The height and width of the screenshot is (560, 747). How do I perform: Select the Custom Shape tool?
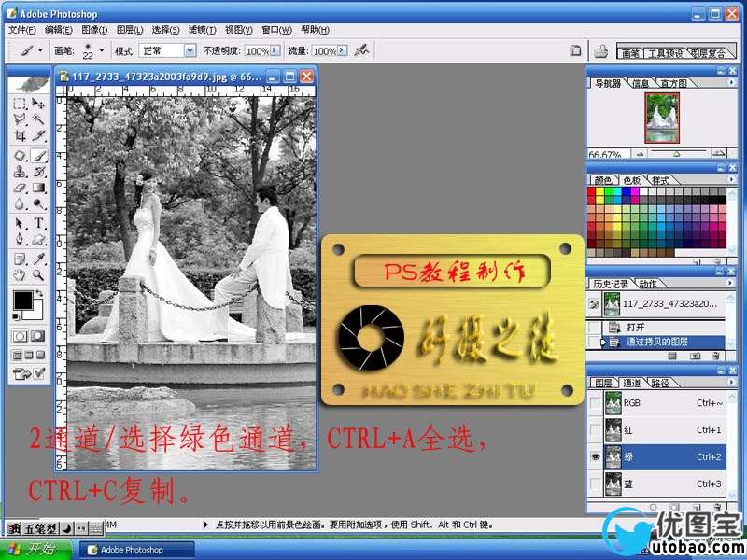(38, 239)
